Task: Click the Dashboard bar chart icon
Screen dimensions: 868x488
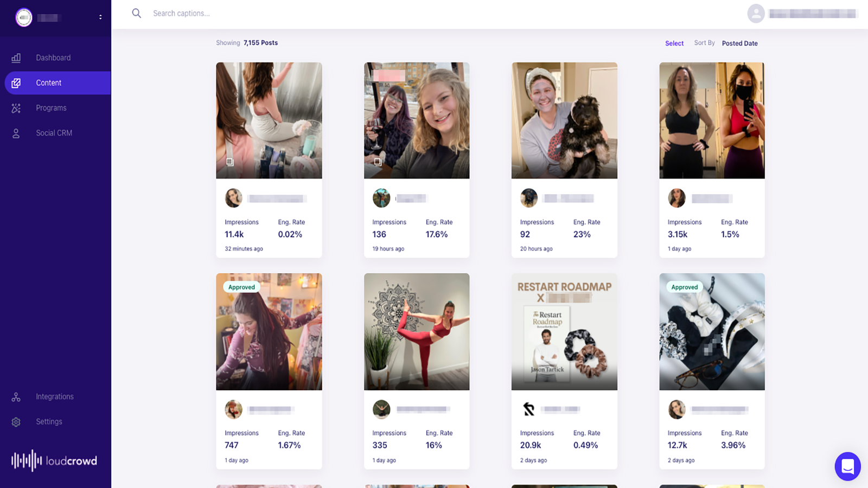Action: coord(16,57)
